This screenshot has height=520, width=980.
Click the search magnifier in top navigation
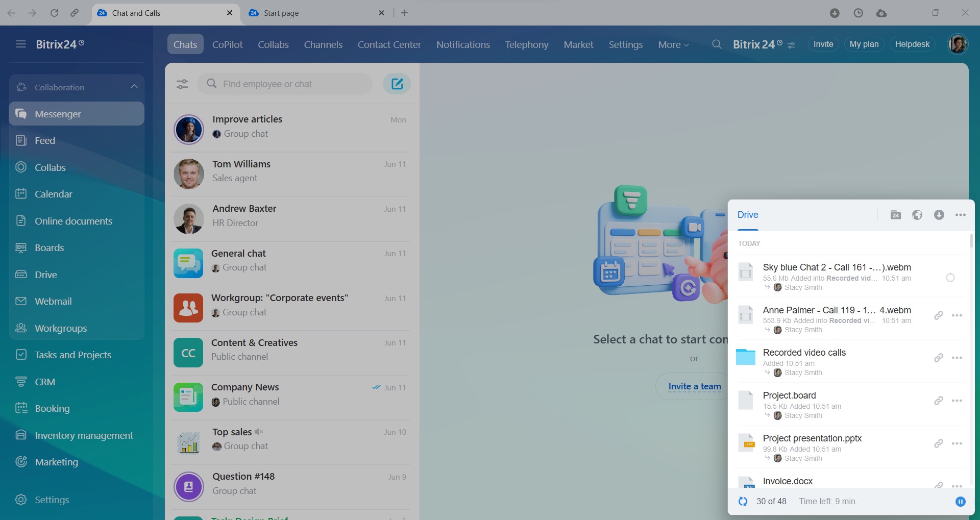click(717, 44)
